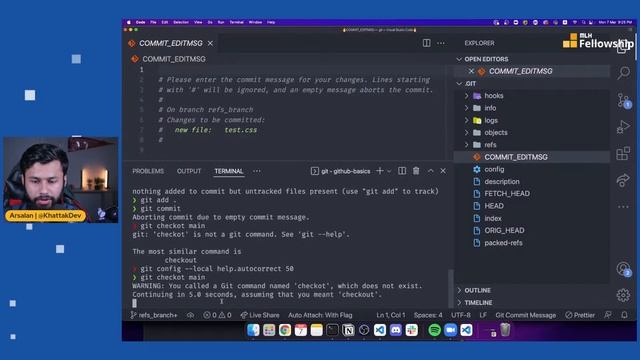Switch to the OUTPUT tab
640x360 pixels.
pyautogui.click(x=189, y=171)
